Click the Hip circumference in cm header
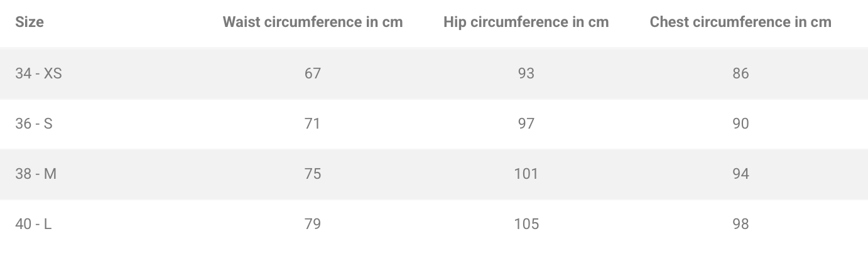The width and height of the screenshot is (868, 256). click(x=526, y=23)
